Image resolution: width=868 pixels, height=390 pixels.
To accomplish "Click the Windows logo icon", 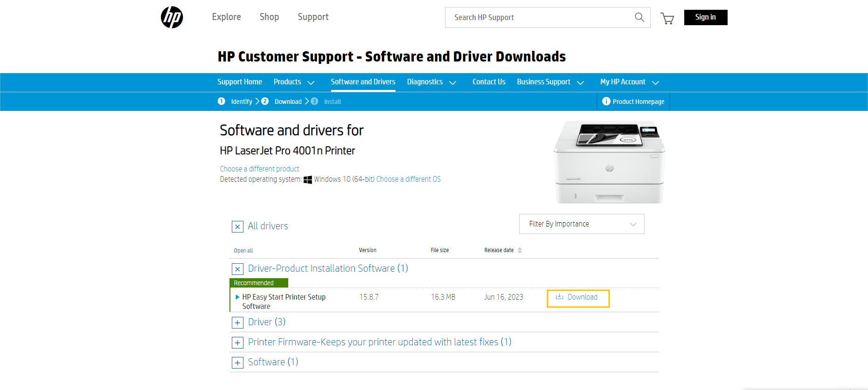I will [x=308, y=179].
